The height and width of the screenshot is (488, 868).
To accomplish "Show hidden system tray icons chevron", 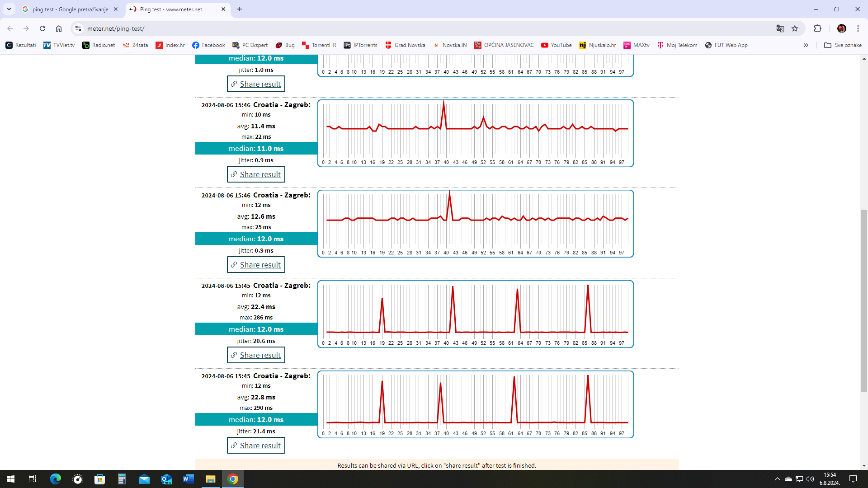I will click(777, 479).
